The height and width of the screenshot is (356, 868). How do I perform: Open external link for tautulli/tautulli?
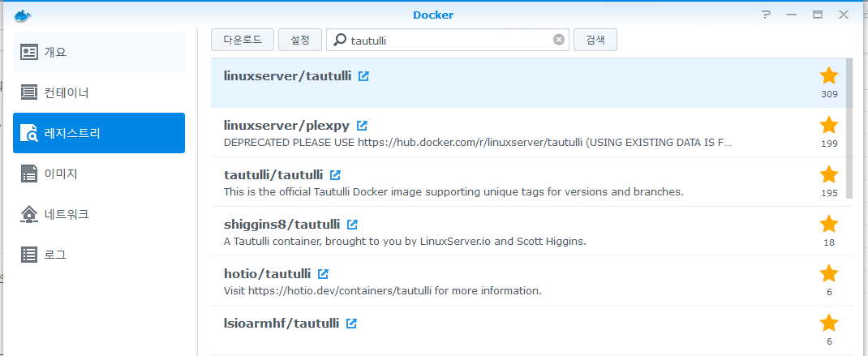[335, 175]
